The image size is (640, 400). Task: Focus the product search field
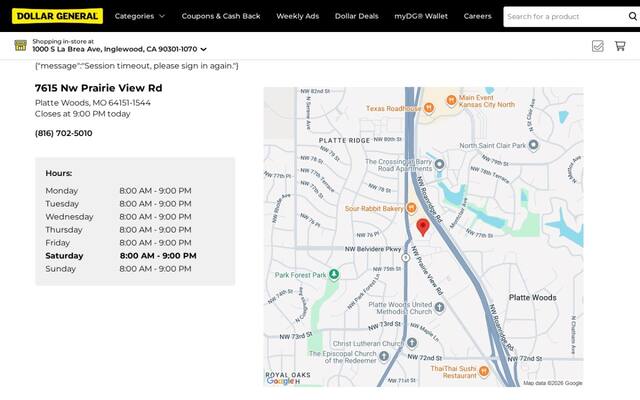(565, 17)
